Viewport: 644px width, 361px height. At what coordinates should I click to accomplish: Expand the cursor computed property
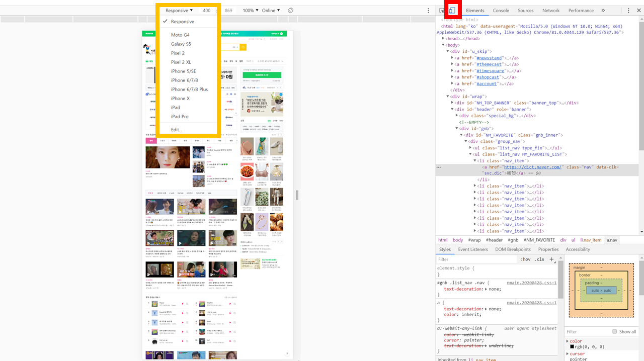[568, 354]
